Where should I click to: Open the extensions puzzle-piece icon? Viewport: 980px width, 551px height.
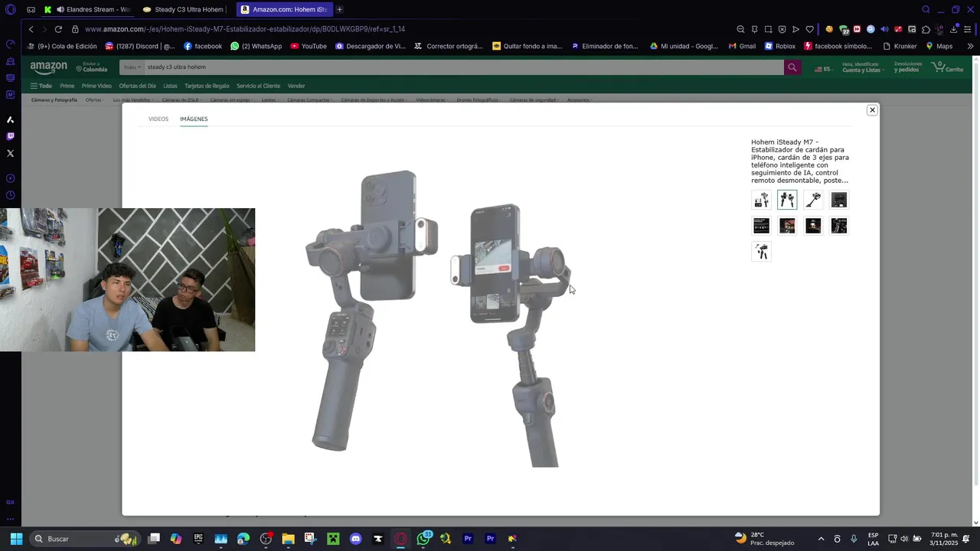click(926, 29)
